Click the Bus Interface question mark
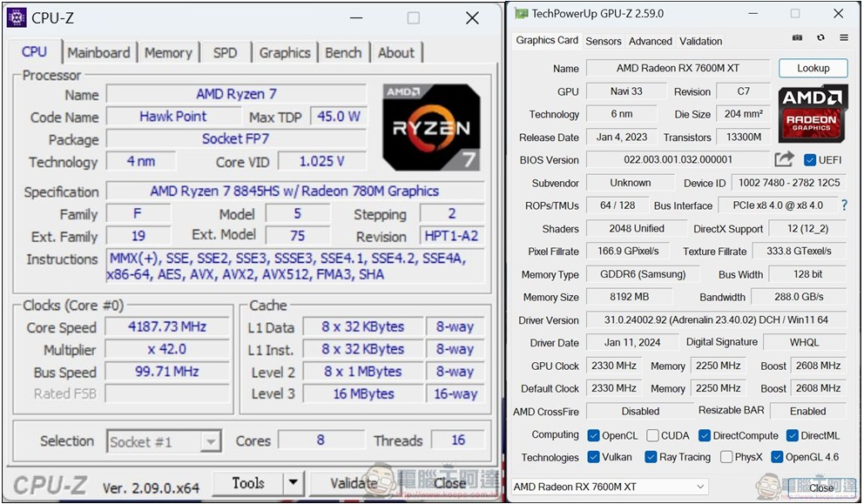 click(844, 205)
